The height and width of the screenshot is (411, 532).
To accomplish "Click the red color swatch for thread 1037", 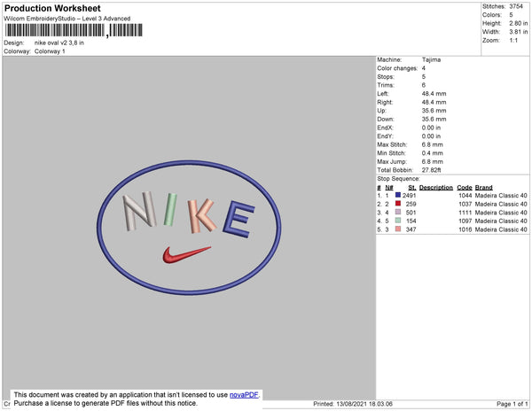I will [398, 204].
